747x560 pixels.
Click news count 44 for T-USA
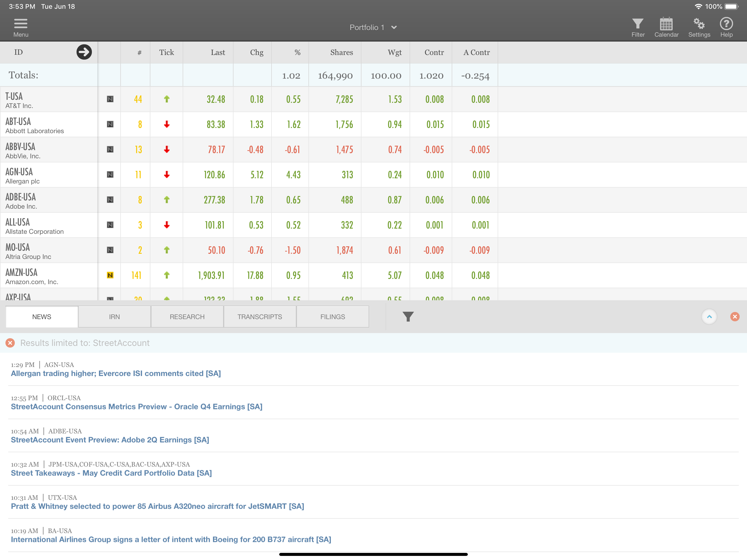[x=138, y=99]
